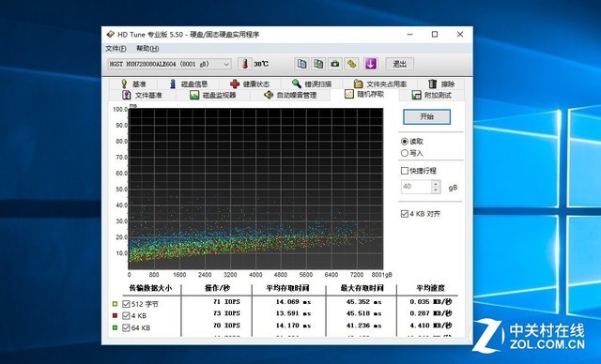
Task: Toggle the 512 字节 transfer size checkbox
Action: pyautogui.click(x=126, y=304)
